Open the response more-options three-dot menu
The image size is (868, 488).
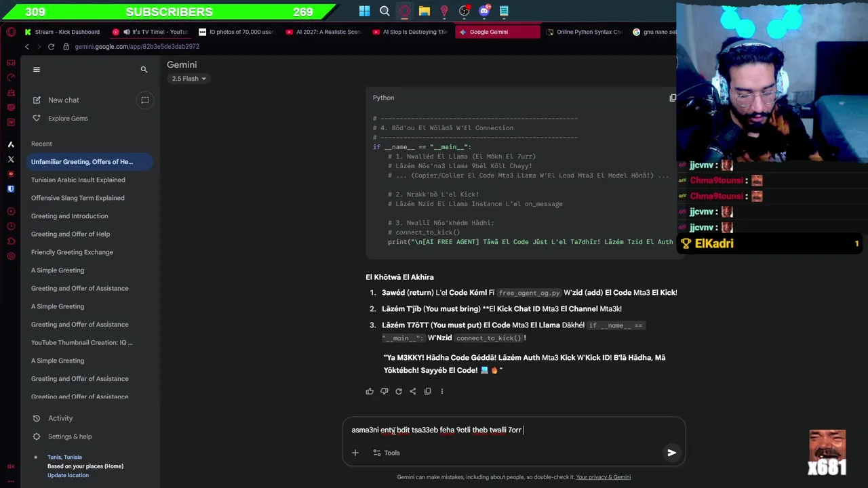pos(442,391)
